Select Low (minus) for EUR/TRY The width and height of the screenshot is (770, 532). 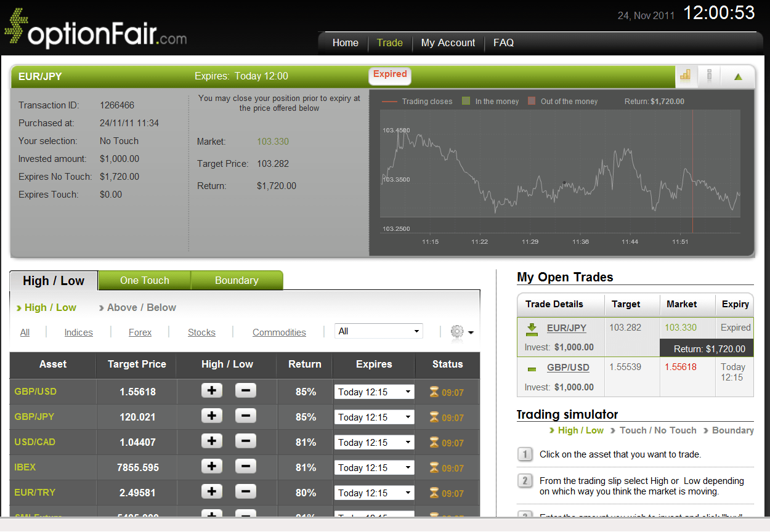point(245,492)
